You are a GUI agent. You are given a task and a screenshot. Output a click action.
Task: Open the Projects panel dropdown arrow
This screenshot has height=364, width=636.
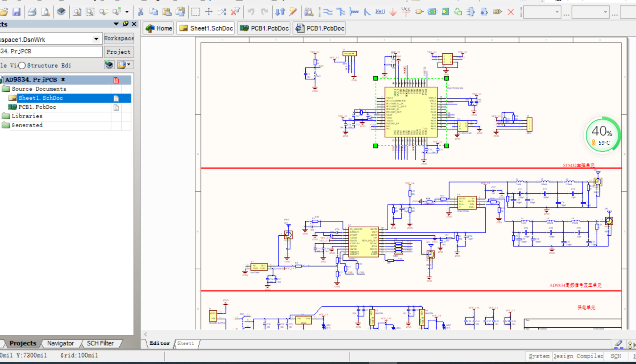coord(116,24)
